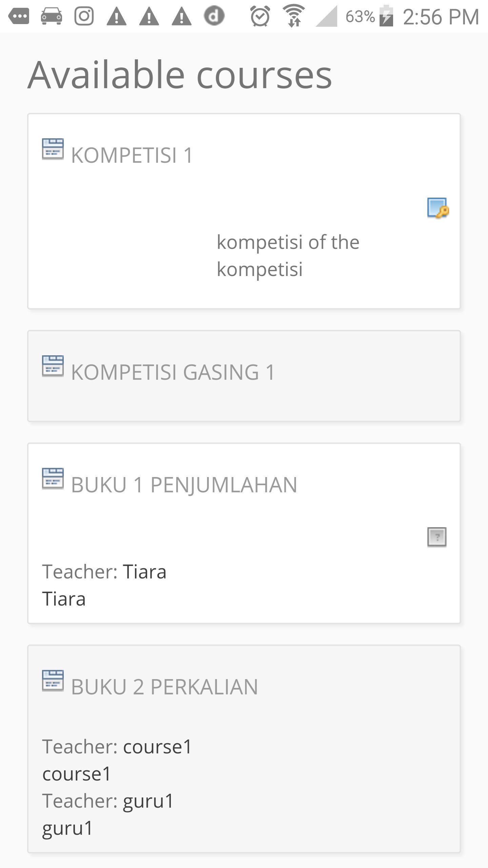
Task: Tap the gray question-mark icon in BUKU 1
Action: (x=437, y=537)
